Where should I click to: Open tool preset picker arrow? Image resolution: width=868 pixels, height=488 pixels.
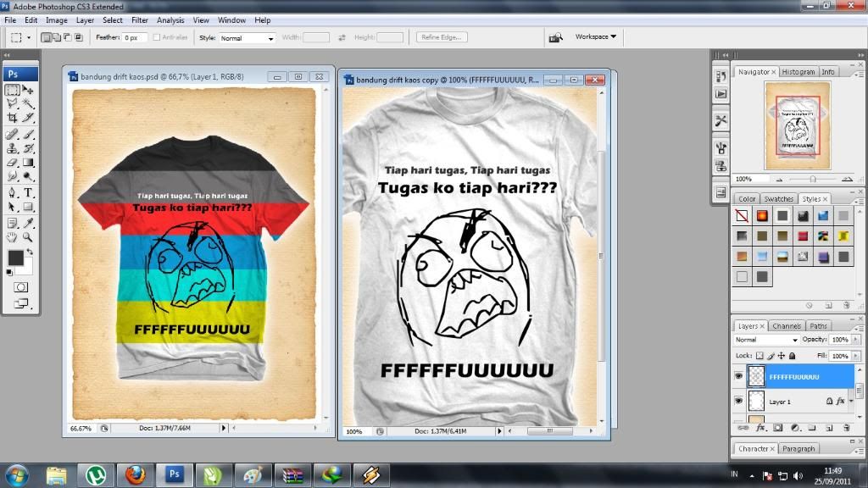click(x=29, y=37)
